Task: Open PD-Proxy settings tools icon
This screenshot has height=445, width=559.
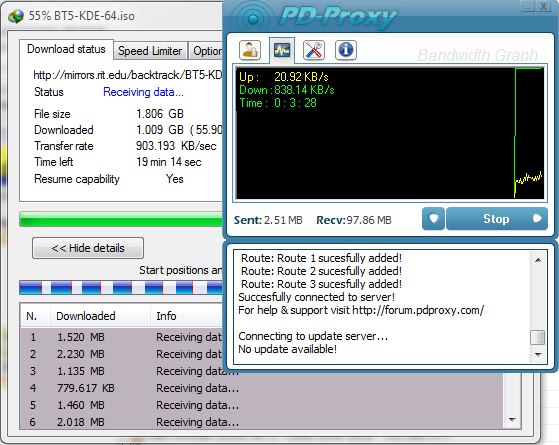Action: pyautogui.click(x=314, y=50)
